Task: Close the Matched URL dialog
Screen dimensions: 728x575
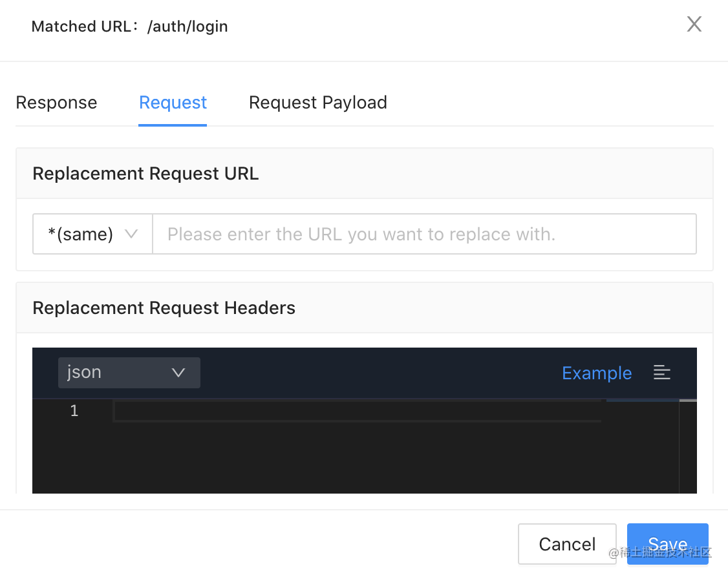Action: pyautogui.click(x=694, y=24)
